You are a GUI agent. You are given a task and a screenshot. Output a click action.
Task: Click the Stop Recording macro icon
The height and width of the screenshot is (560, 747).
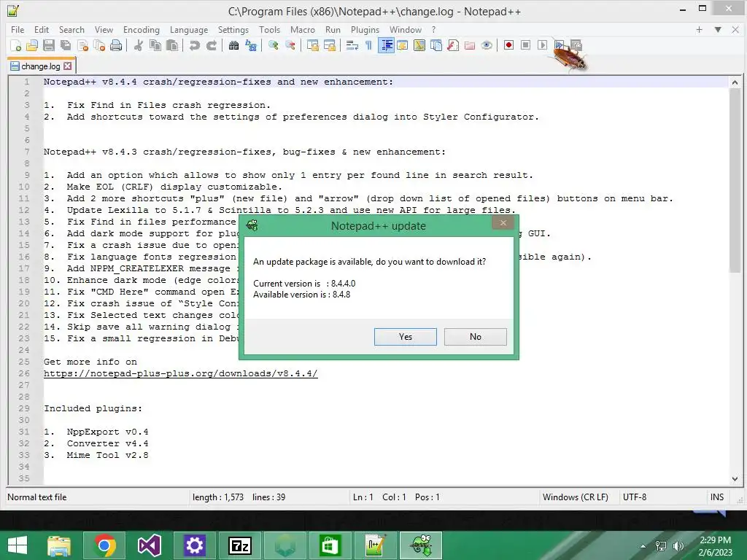pyautogui.click(x=525, y=45)
